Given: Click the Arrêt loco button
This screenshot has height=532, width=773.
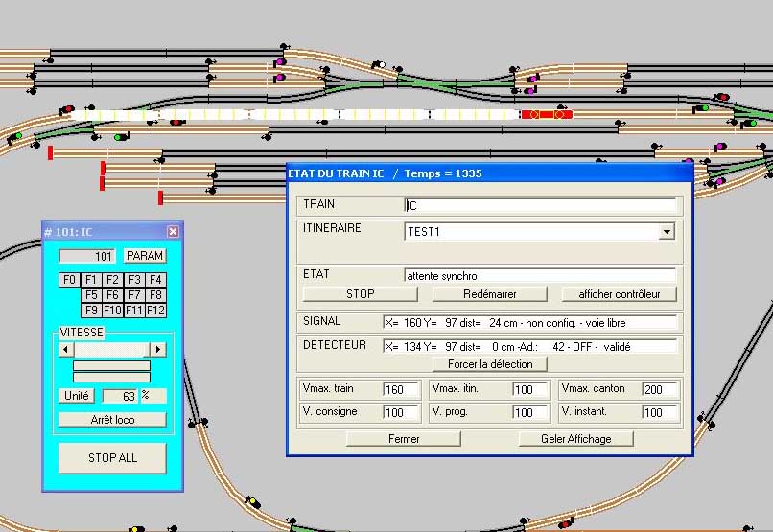Looking at the screenshot, I should pyautogui.click(x=112, y=420).
